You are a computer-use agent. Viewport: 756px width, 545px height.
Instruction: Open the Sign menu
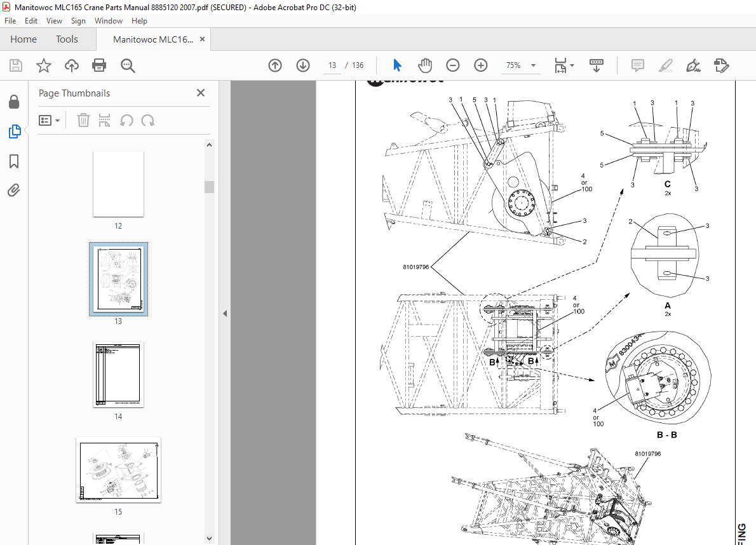(x=78, y=21)
